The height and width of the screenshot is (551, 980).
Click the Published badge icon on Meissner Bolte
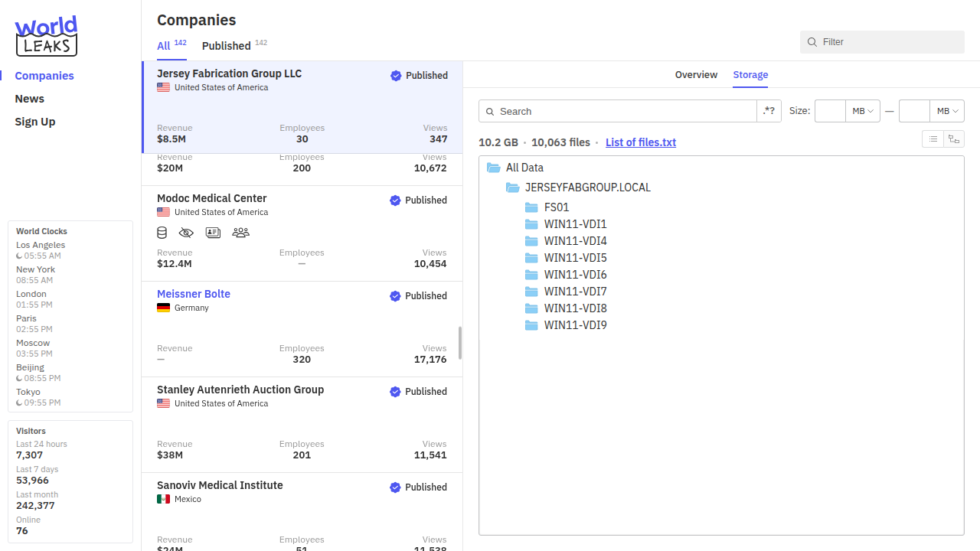[395, 296]
